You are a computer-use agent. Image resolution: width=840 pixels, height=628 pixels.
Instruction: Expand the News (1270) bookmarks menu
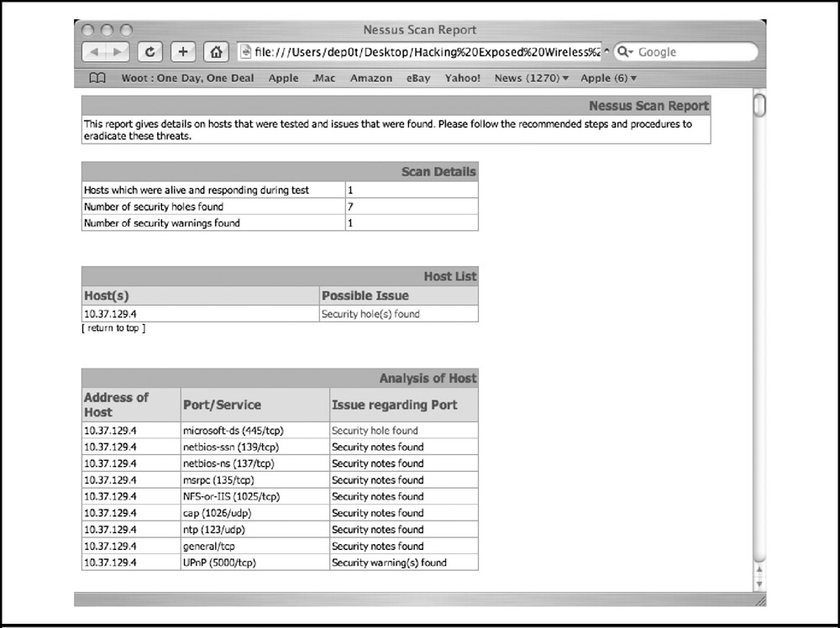pos(532,78)
